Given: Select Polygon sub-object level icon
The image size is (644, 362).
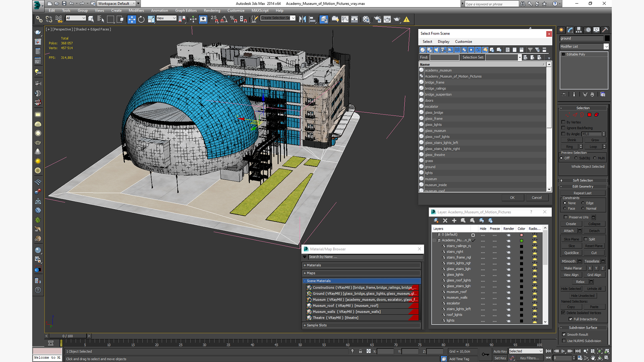Looking at the screenshot, I should tap(589, 115).
